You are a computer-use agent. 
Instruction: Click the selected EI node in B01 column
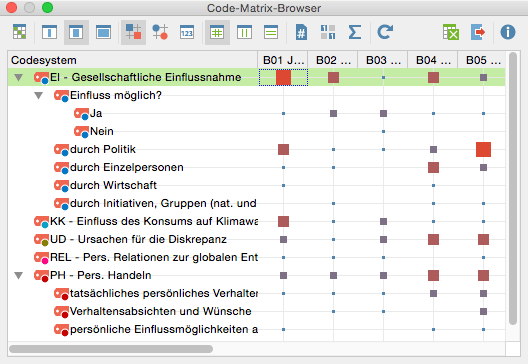click(x=283, y=77)
